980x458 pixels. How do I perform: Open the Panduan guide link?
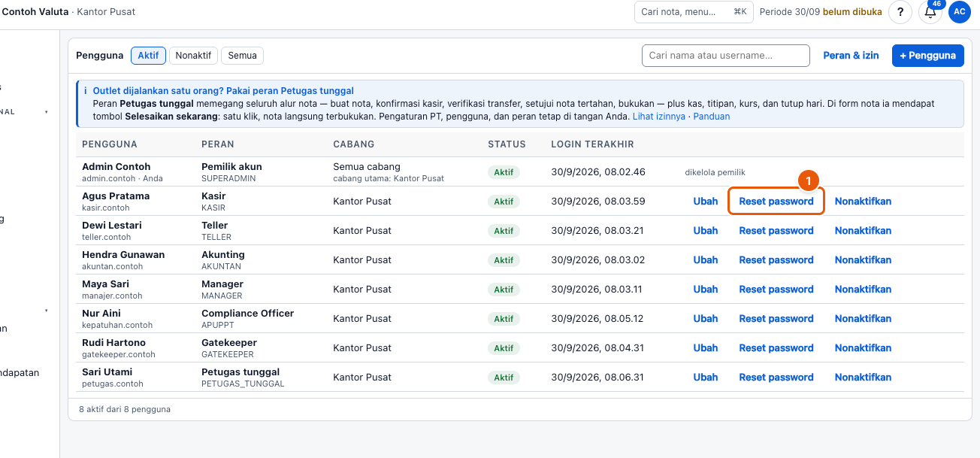(x=712, y=117)
